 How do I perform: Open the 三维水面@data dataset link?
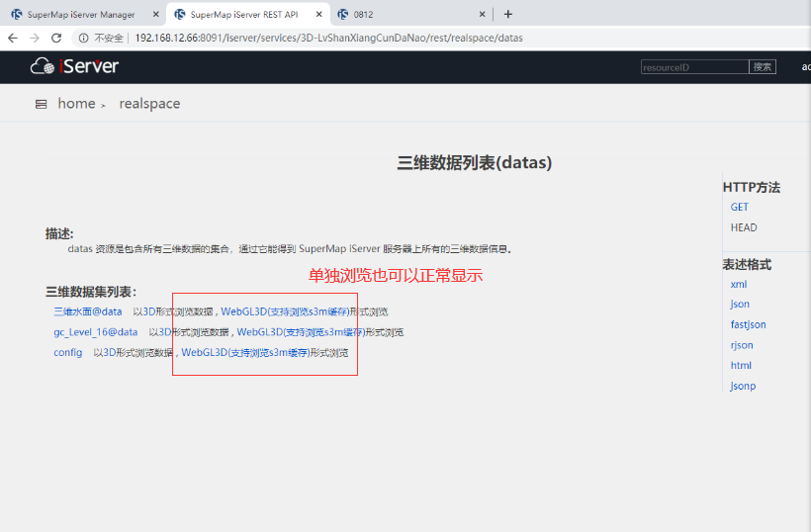point(88,311)
